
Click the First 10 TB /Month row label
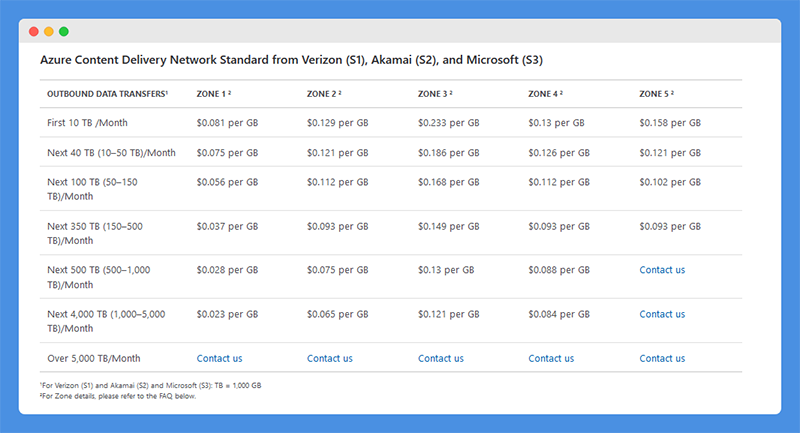[x=87, y=123]
